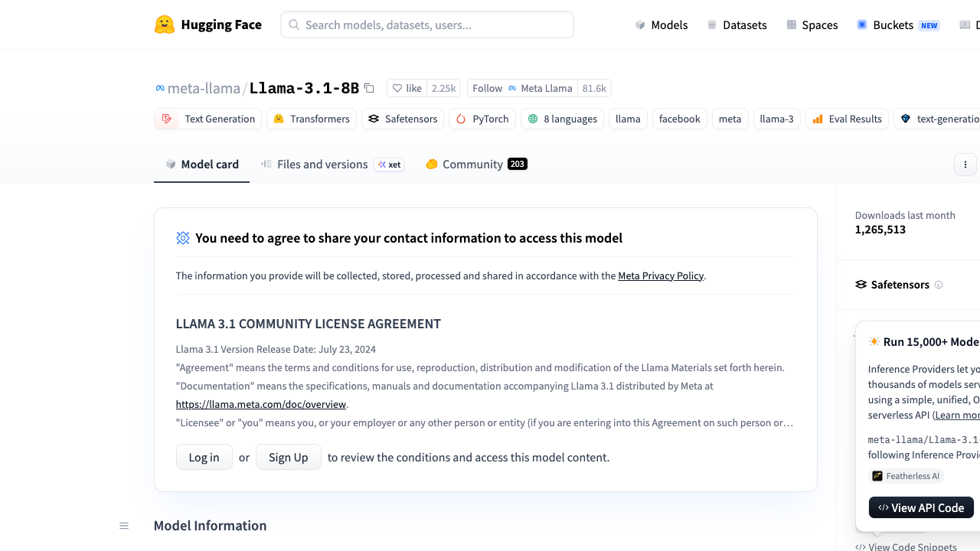Go to Spaces in the navbar
The width and height of the screenshot is (980, 551).
[812, 24]
